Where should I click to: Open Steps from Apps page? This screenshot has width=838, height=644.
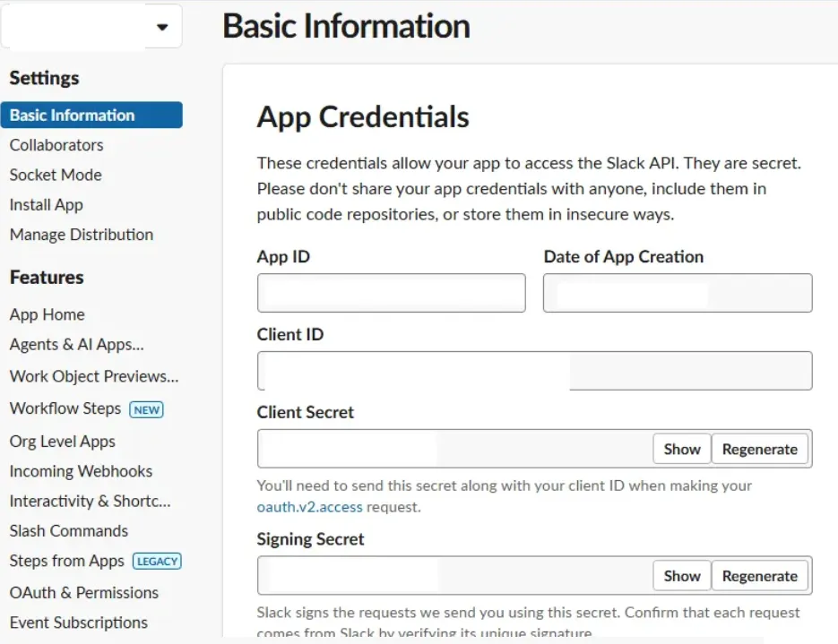coord(67,562)
